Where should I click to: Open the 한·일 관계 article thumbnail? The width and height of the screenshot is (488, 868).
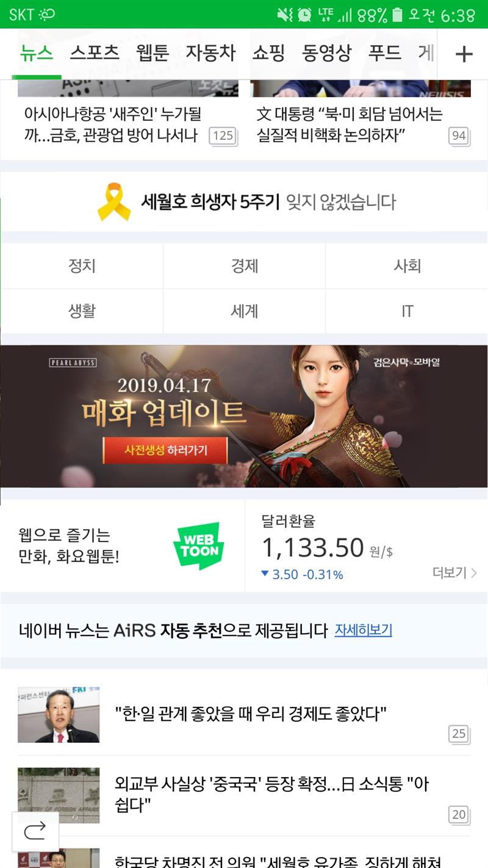pos(59,714)
